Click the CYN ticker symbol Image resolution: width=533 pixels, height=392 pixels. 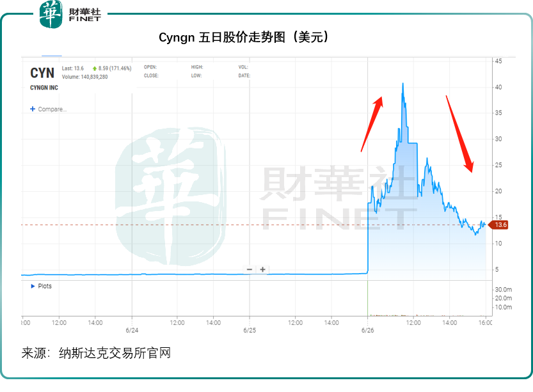pos(42,73)
